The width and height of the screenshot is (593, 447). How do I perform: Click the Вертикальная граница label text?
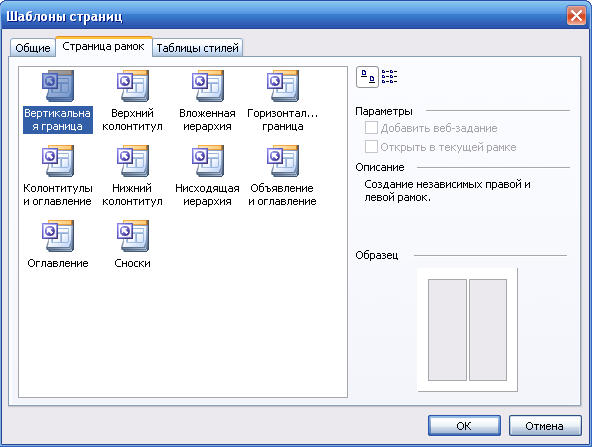point(58,120)
